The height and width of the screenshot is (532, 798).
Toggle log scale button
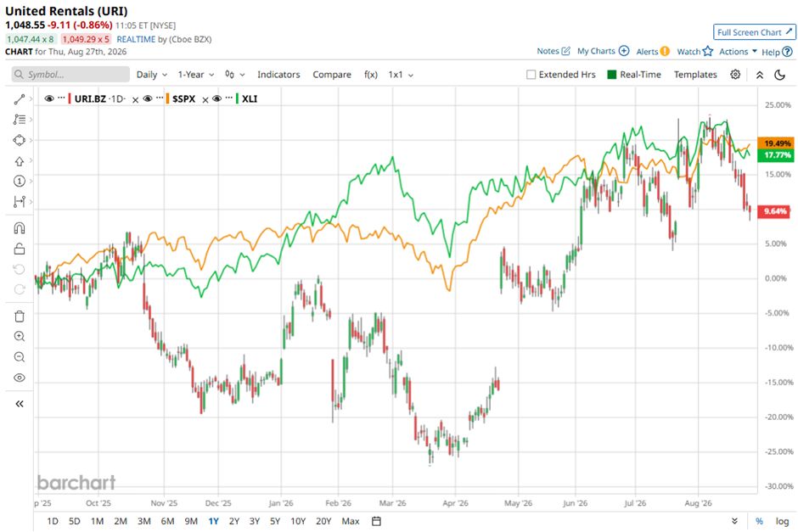782,521
